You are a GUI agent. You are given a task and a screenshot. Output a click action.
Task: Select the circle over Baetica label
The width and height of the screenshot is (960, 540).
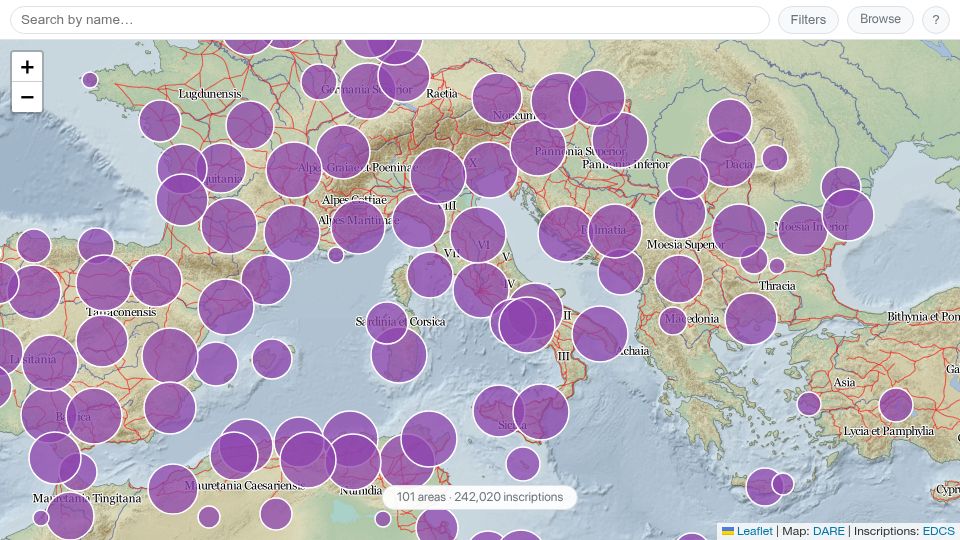[x=93, y=416]
